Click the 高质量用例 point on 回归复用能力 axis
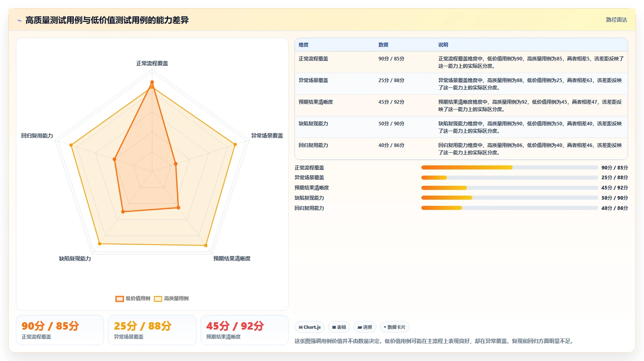Viewport: 644px width, 361px height. (71, 145)
